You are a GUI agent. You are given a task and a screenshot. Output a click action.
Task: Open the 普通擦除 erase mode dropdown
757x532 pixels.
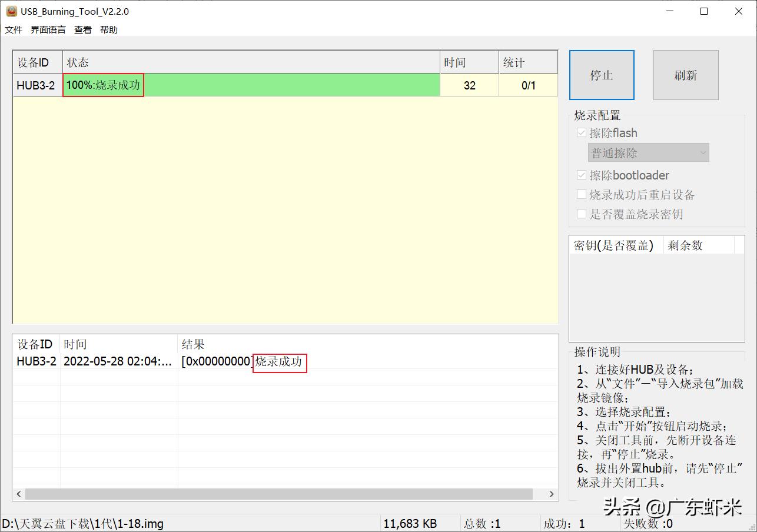click(648, 152)
